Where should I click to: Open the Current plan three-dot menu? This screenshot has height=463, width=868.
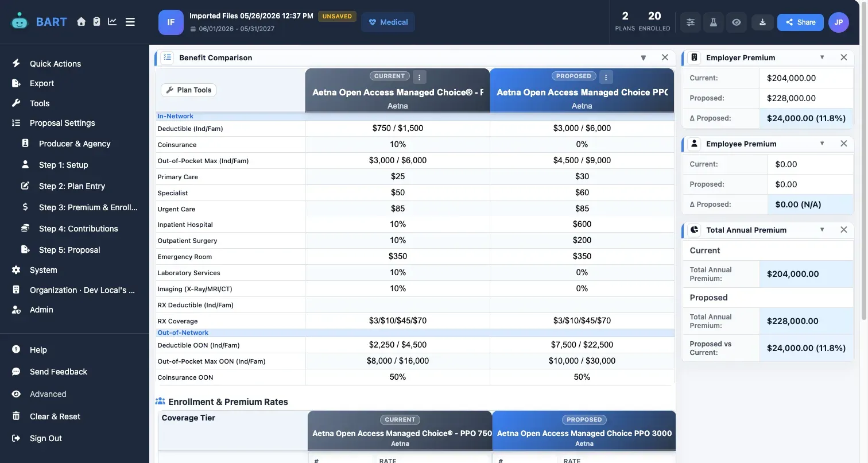419,77
